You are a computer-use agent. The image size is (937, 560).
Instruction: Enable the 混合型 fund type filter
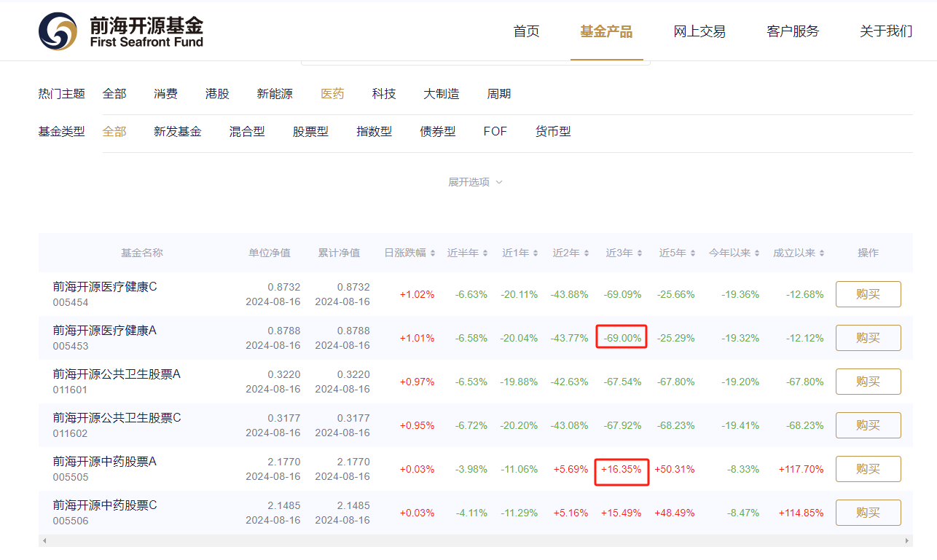click(x=247, y=131)
